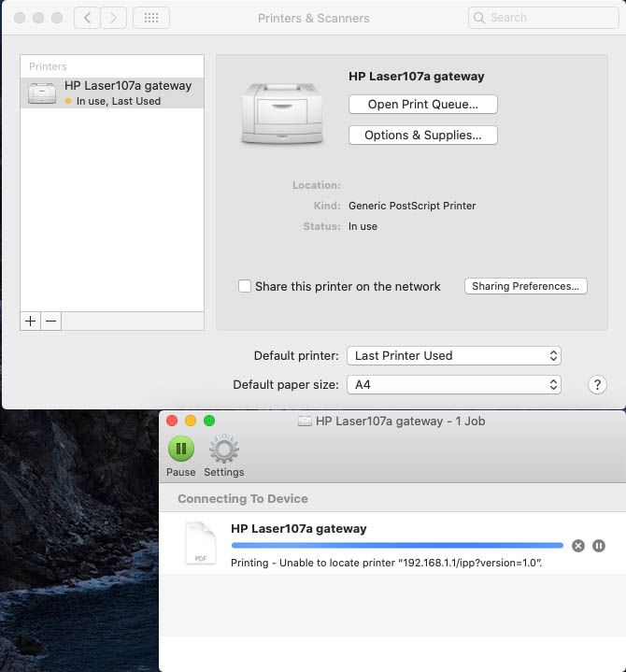Cancel the print job with the X icon
The image size is (626, 672).
tap(578, 546)
